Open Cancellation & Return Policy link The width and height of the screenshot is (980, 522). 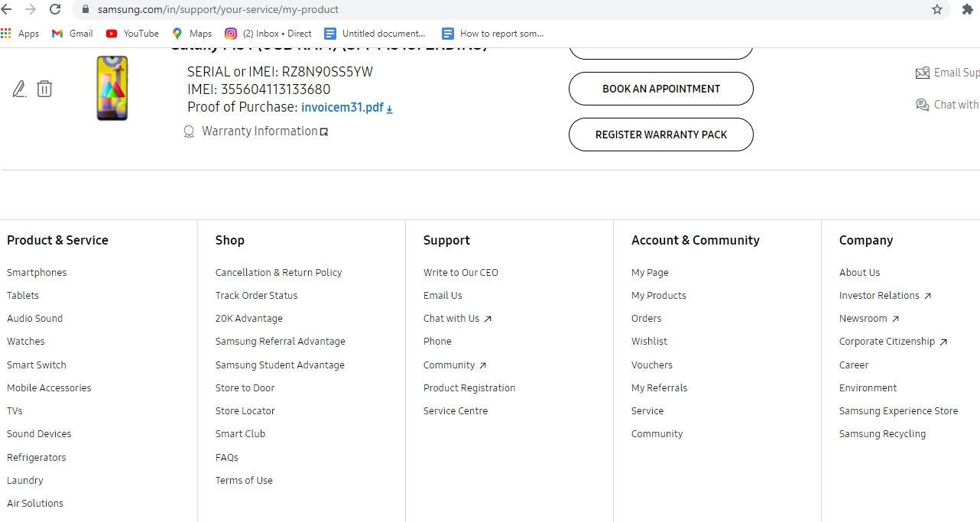(279, 273)
